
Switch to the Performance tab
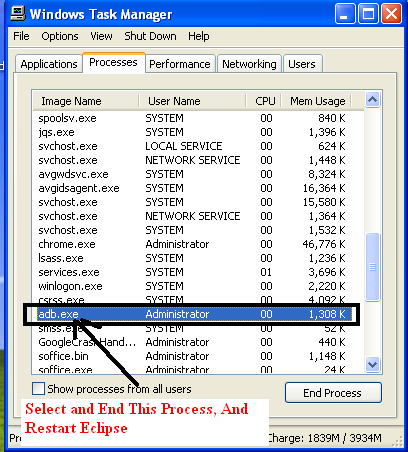click(x=180, y=64)
